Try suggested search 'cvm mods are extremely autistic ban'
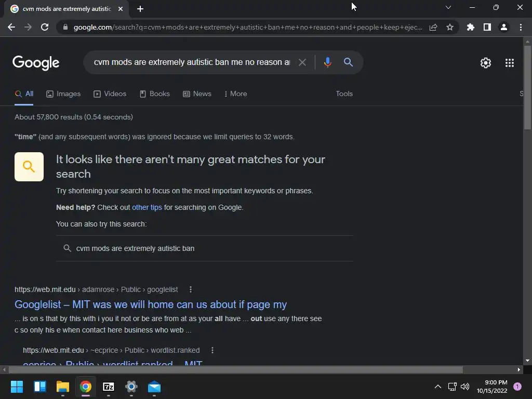Viewport: 532px width, 399px height. [x=205, y=248]
